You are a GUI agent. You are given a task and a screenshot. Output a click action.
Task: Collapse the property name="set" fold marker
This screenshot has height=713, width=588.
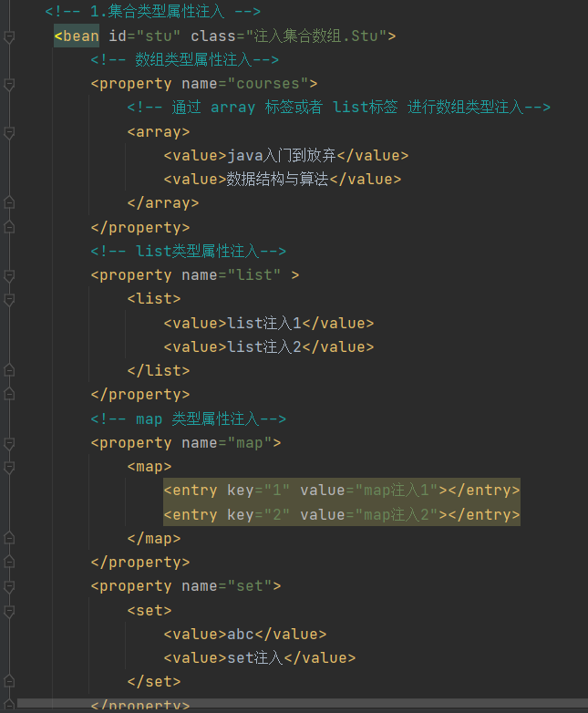(9, 586)
